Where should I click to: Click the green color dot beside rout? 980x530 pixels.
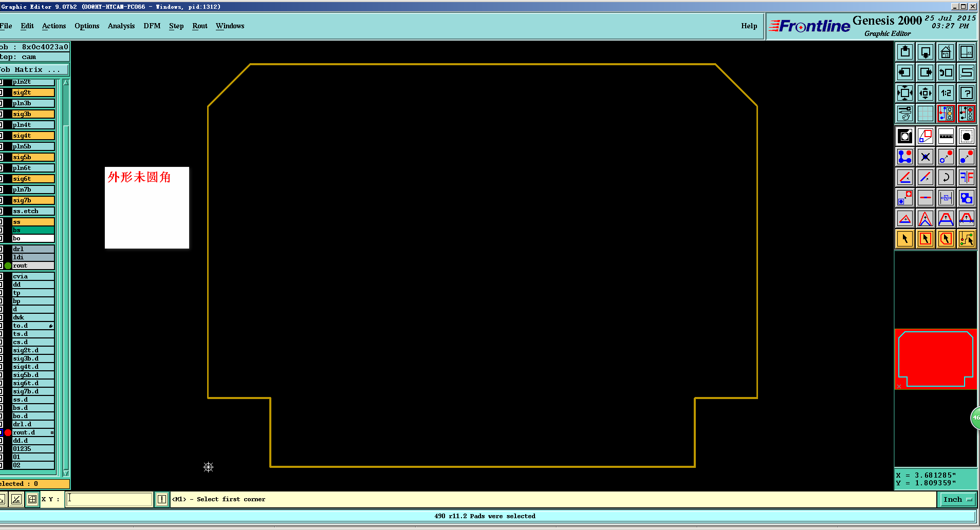(8, 266)
